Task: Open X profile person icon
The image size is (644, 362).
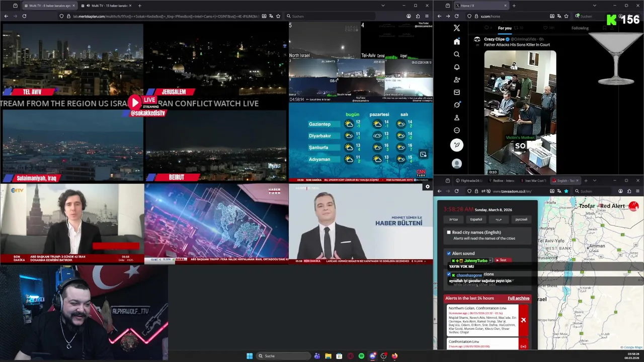Action: coord(457,118)
